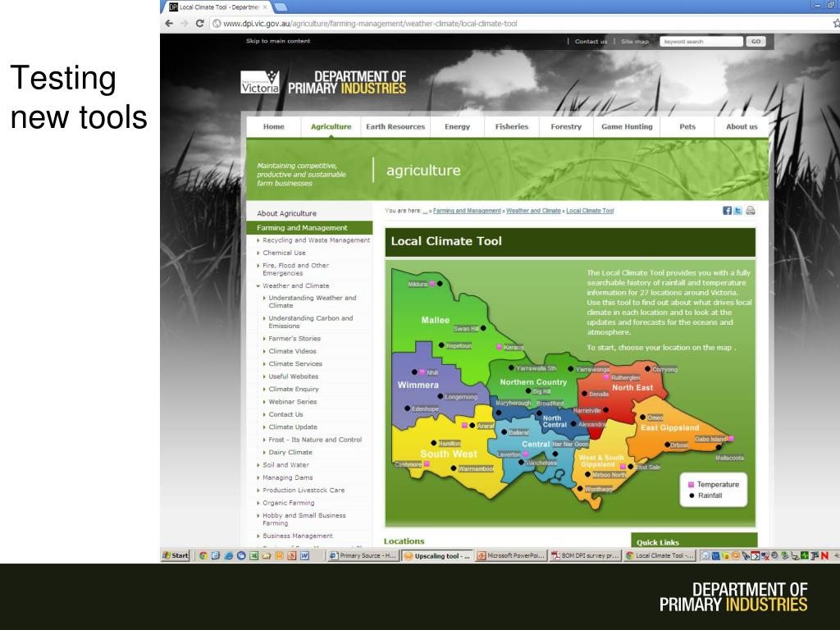840x630 pixels.
Task: Expand Organic Farming sidebar item
Action: point(258,503)
